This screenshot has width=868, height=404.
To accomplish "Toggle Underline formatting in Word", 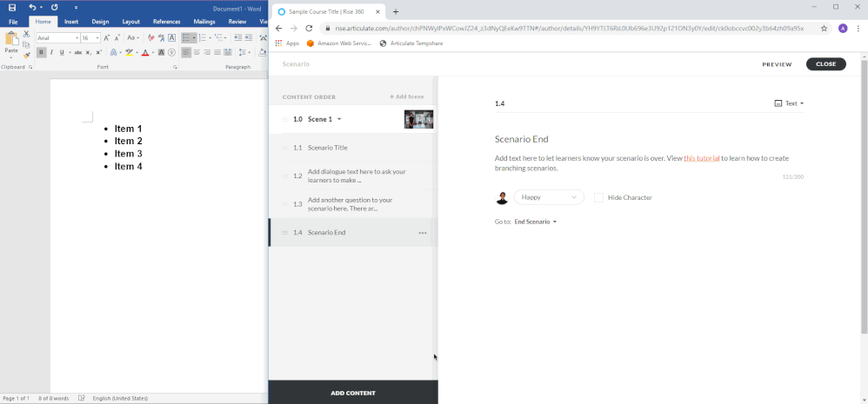I will coord(62,52).
